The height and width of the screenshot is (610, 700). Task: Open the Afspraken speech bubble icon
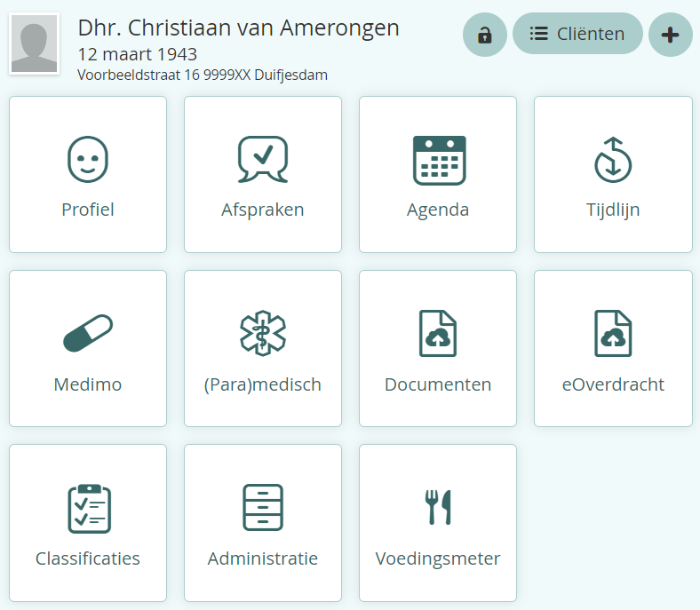click(x=262, y=160)
